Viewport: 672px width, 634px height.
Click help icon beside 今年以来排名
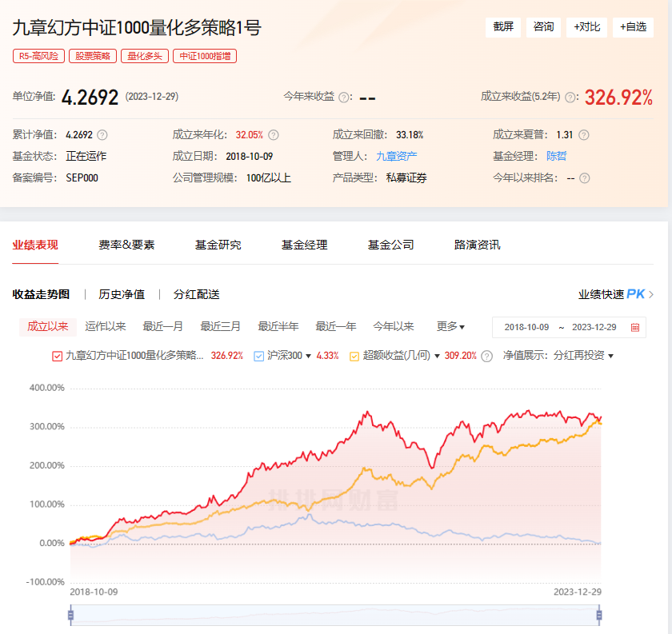point(585,177)
